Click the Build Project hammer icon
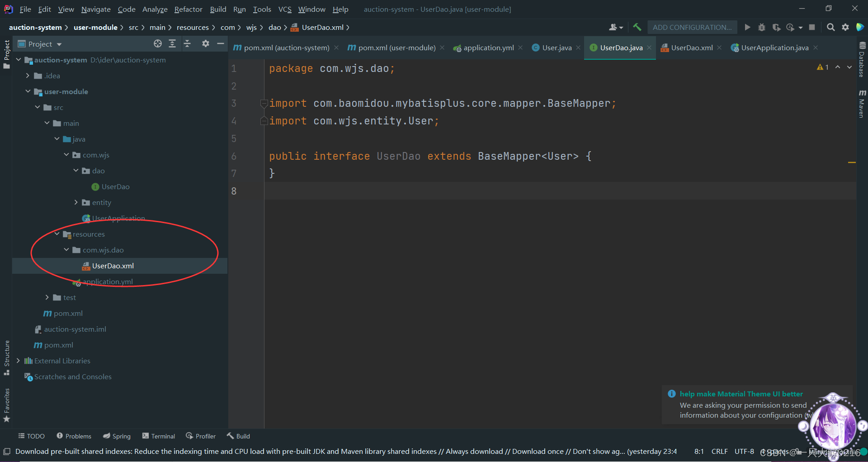Screen dimensions: 868x462 pyautogui.click(x=637, y=27)
